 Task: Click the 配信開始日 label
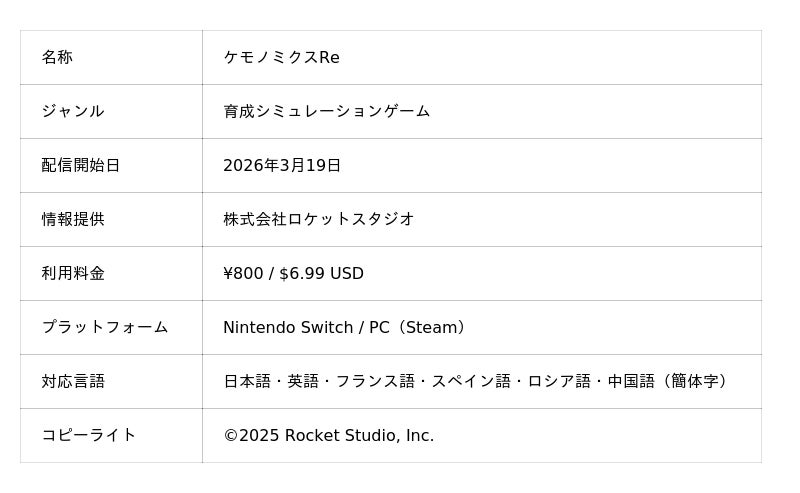coord(80,166)
